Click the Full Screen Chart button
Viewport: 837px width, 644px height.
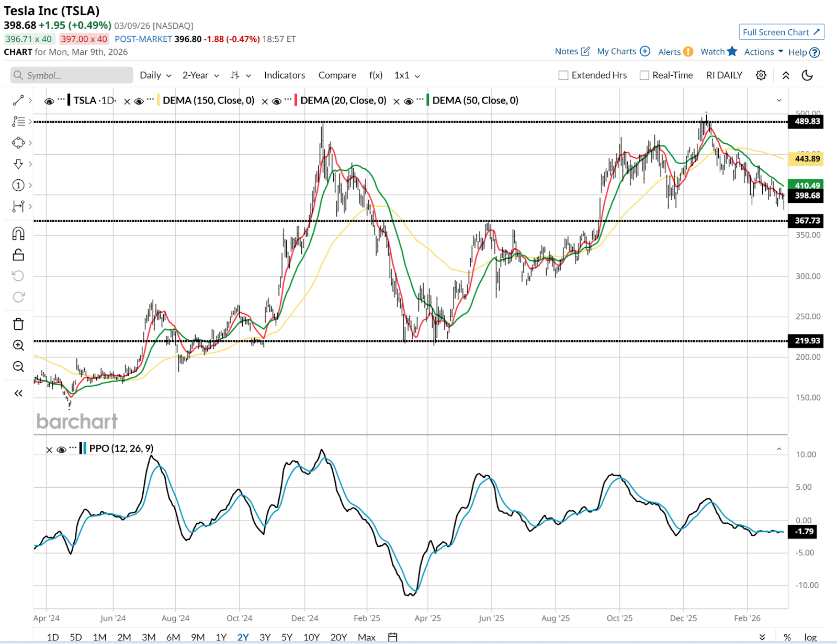pos(781,32)
